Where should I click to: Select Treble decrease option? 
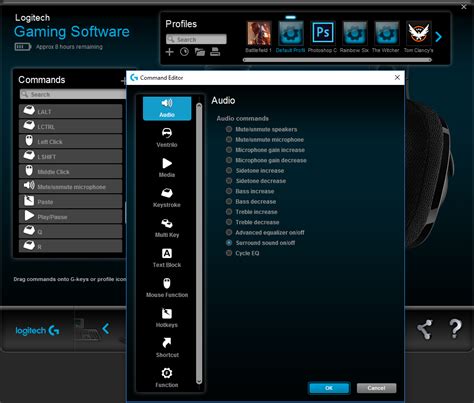click(229, 222)
